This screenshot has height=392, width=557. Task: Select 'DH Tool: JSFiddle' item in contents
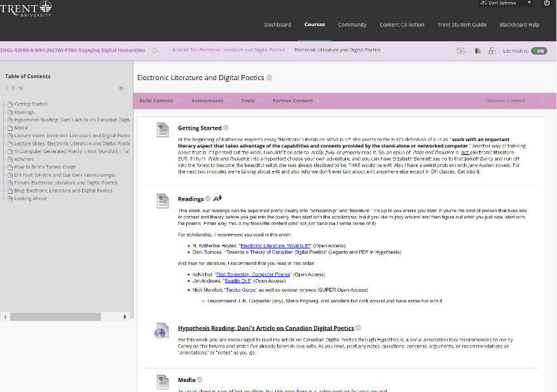tap(65, 175)
